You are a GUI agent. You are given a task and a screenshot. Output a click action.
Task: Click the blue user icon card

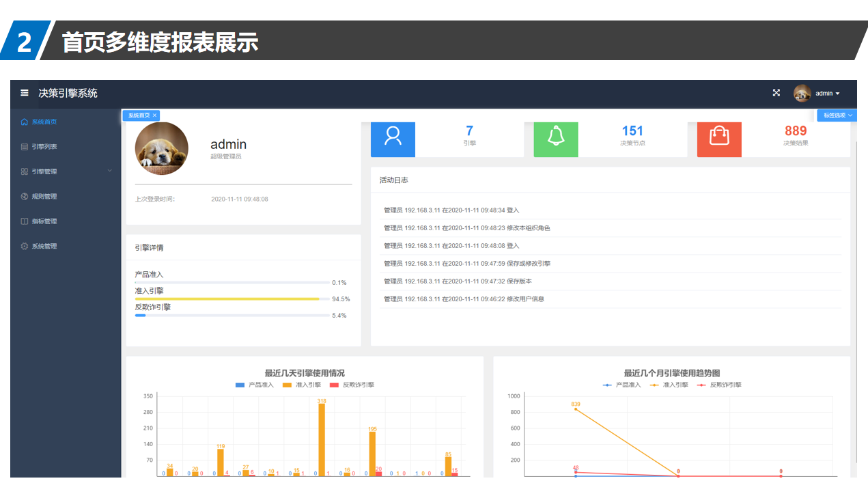click(393, 139)
